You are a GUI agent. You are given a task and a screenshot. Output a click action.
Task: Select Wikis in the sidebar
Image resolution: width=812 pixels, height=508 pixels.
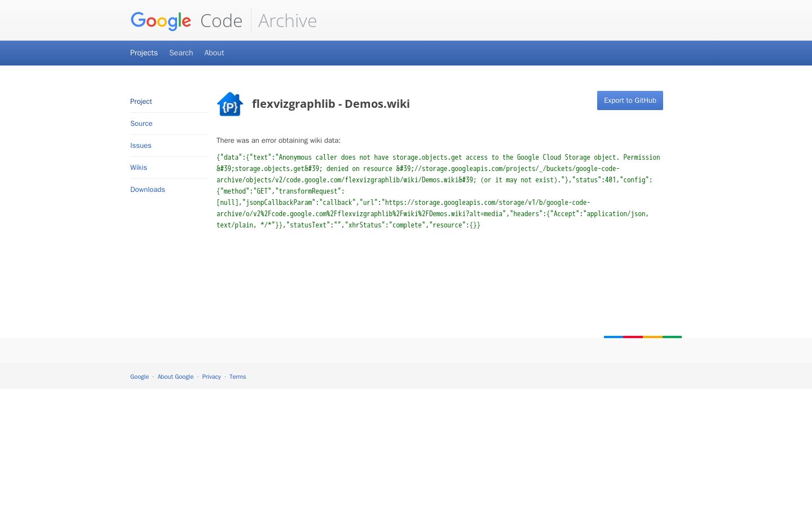(139, 168)
